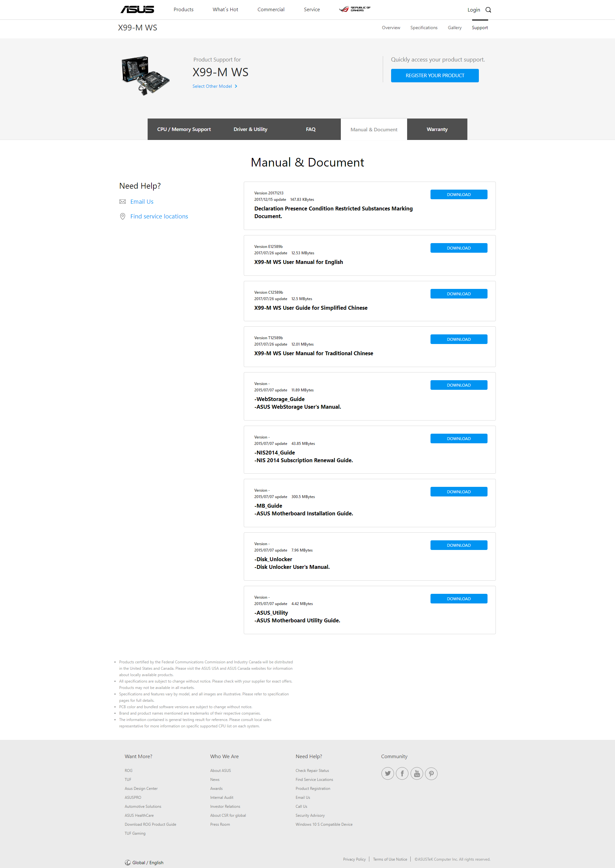Download the Declaration Presence Condition document
The image size is (615, 868).
(459, 194)
